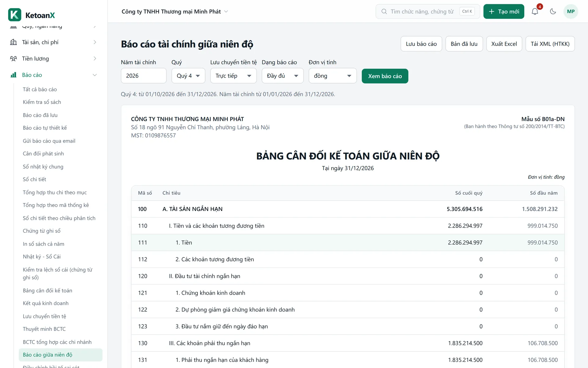588x368 pixels.
Task: Click Tải XML (HTKK) button
Action: click(550, 44)
